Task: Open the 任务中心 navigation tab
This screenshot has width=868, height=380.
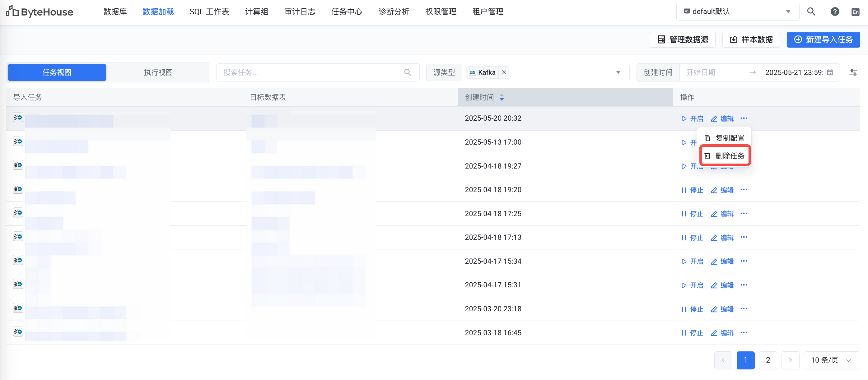Action: (x=347, y=12)
